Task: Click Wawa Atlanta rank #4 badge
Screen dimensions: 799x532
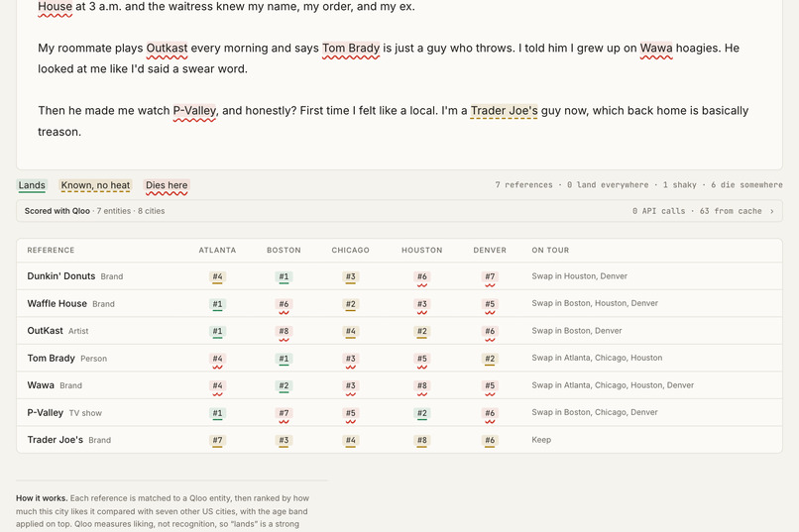Action: coord(217,385)
